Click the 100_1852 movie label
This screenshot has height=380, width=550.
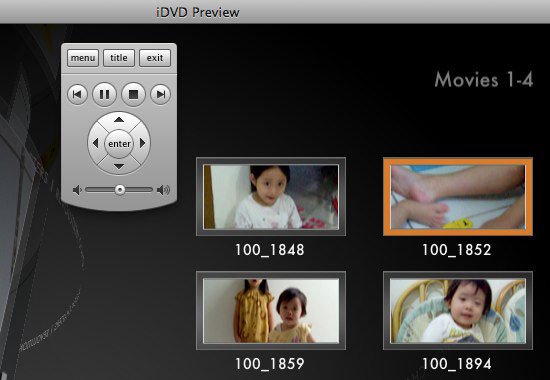[457, 250]
